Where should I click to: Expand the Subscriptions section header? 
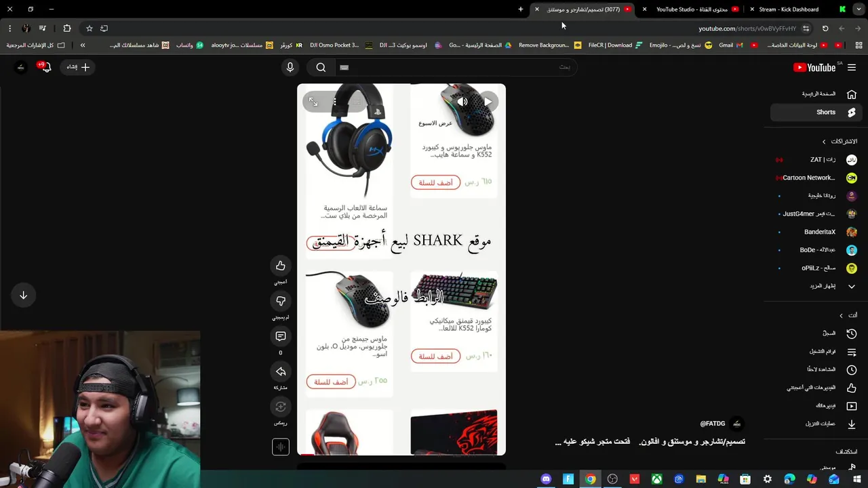point(840,142)
